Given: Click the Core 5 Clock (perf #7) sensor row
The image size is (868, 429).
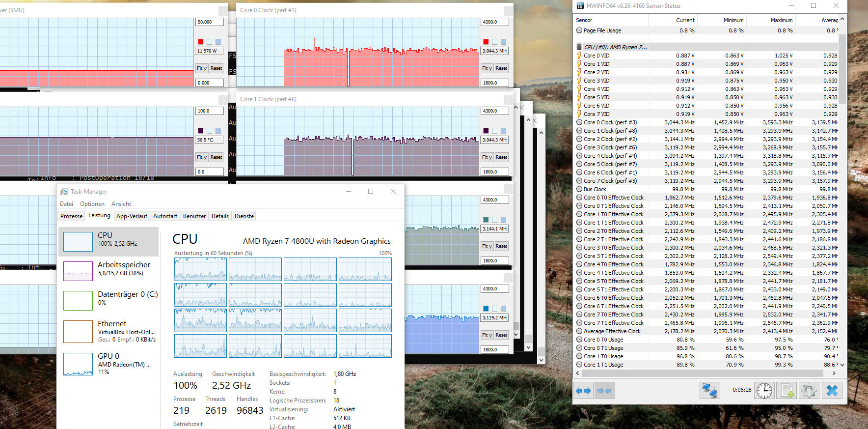Looking at the screenshot, I should (706, 164).
